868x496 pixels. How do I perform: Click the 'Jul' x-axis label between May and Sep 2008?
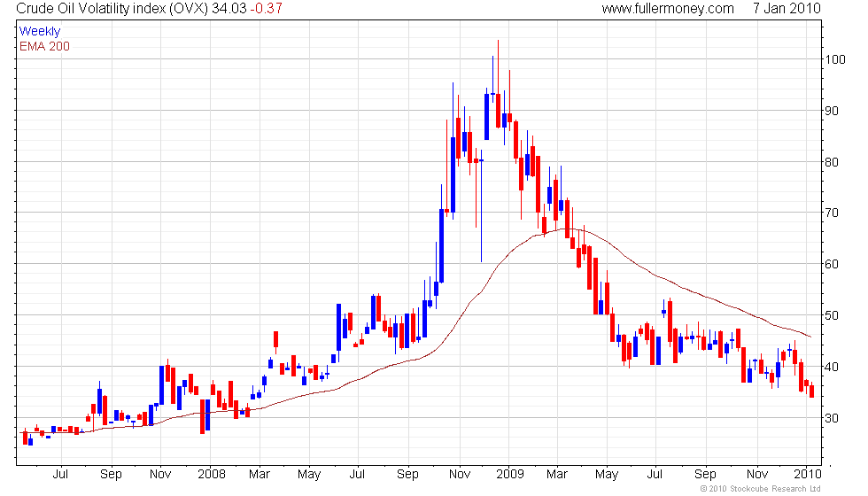click(x=358, y=475)
